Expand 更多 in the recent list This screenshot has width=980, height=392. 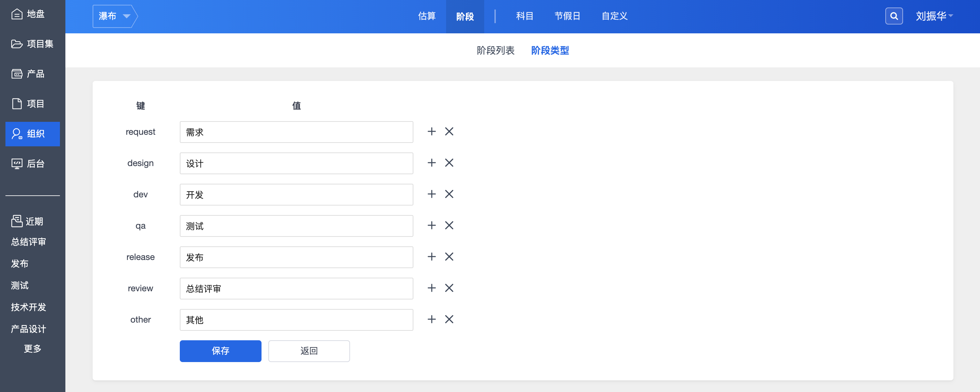[x=32, y=349]
